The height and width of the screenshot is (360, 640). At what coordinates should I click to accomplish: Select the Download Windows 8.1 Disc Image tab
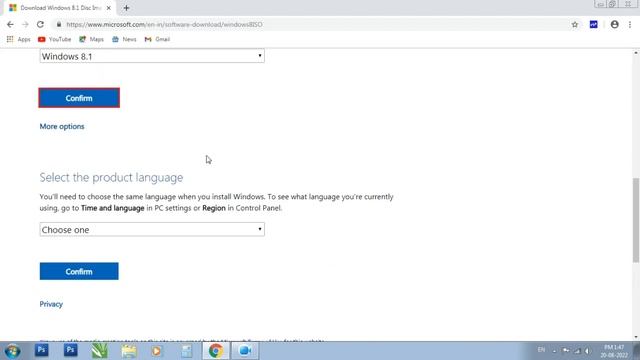tap(60, 8)
